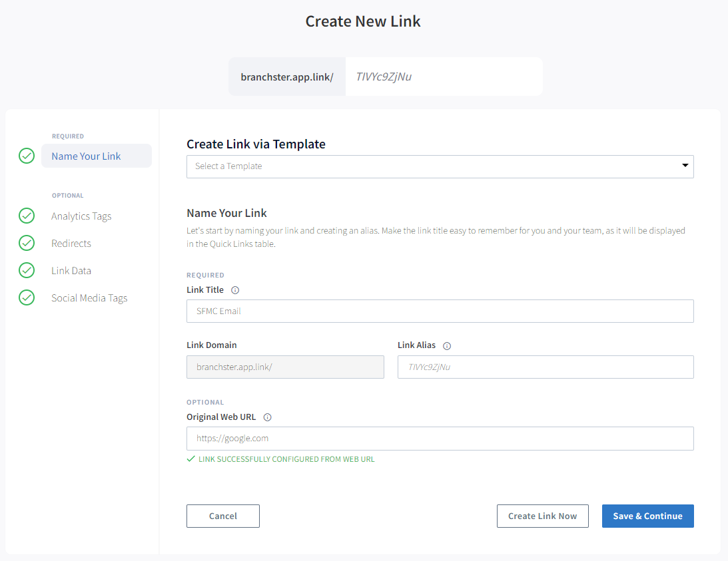The image size is (728, 561).
Task: Click the Original Web URL info icon
Action: [x=268, y=417]
